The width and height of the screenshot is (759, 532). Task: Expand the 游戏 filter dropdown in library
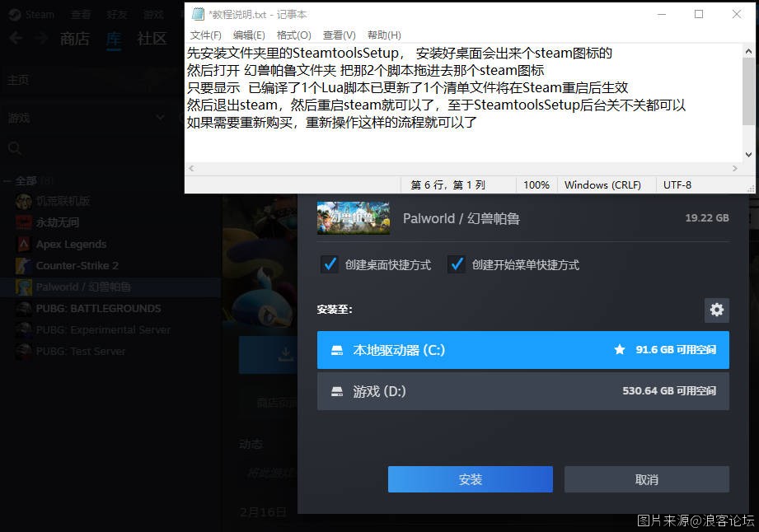pos(160,118)
